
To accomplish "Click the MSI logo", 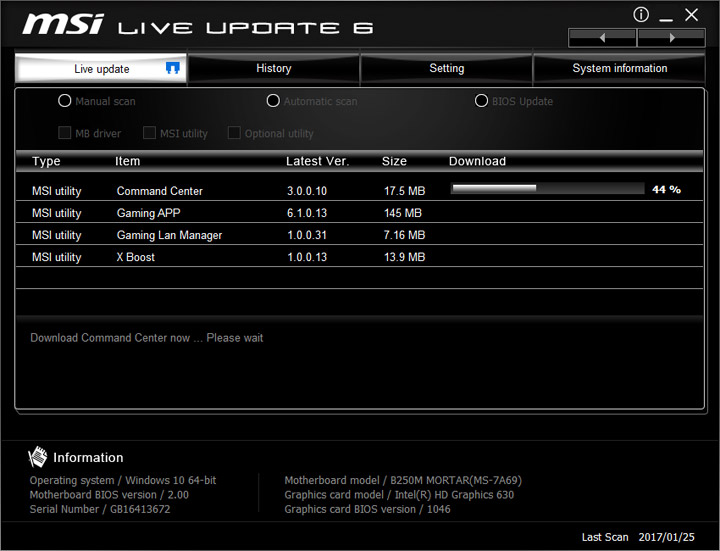I will click(63, 24).
